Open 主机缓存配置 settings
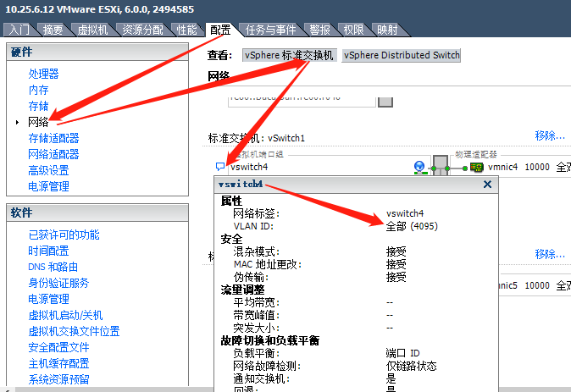 tap(58, 363)
